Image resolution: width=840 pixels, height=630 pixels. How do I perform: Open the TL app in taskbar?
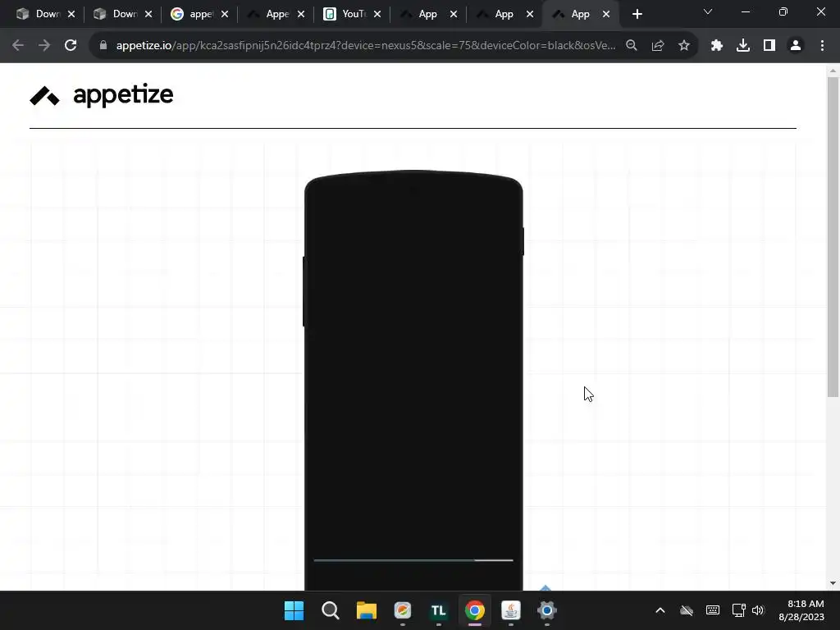439,610
